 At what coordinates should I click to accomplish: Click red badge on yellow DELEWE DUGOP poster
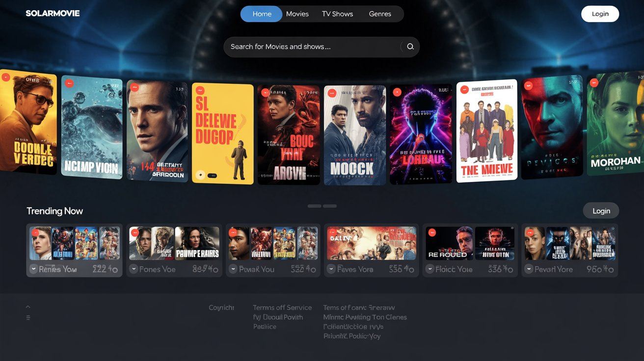click(200, 91)
